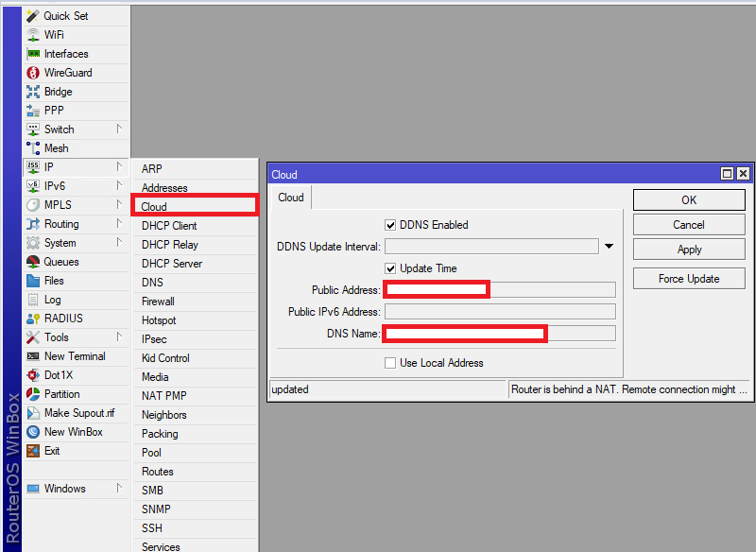
Task: Click the DDNS Update Interval field
Action: click(491, 247)
